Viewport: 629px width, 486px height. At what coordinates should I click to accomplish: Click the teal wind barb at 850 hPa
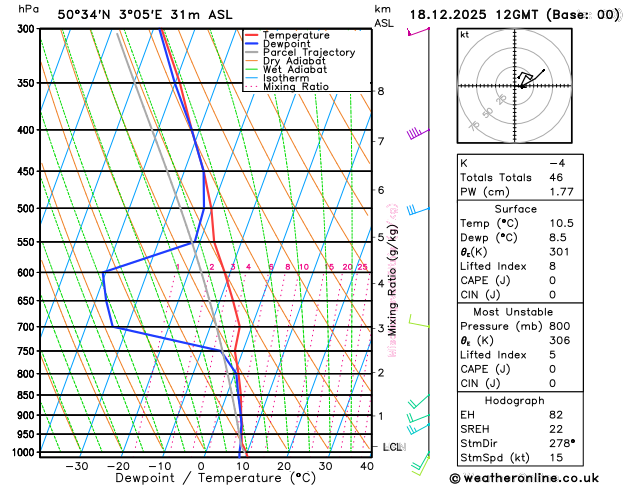[419, 401]
